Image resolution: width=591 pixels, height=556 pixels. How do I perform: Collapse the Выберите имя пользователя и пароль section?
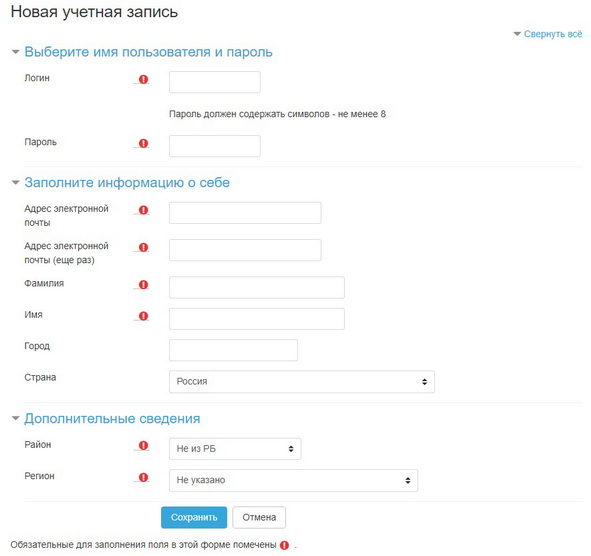148,52
